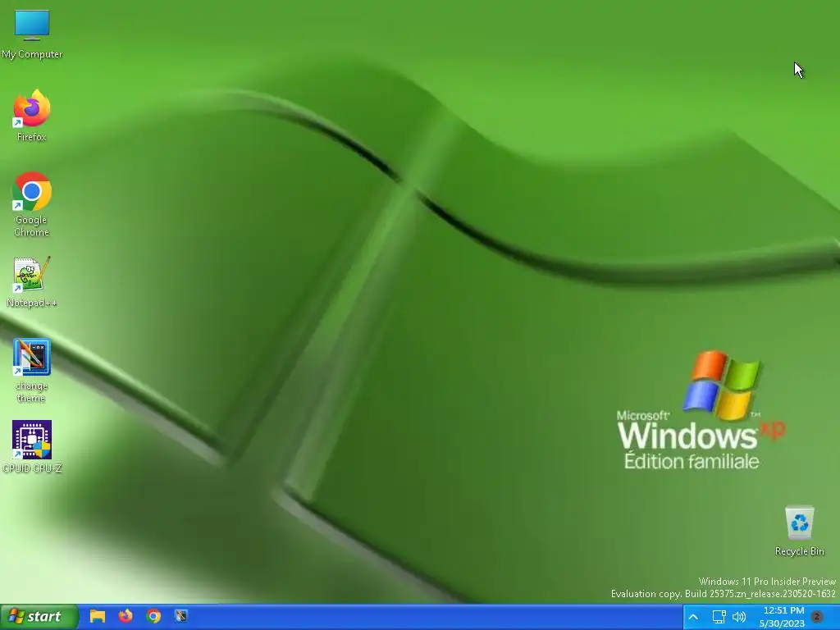The height and width of the screenshot is (630, 840).
Task: Expand hidden system tray icons
Action: (692, 617)
